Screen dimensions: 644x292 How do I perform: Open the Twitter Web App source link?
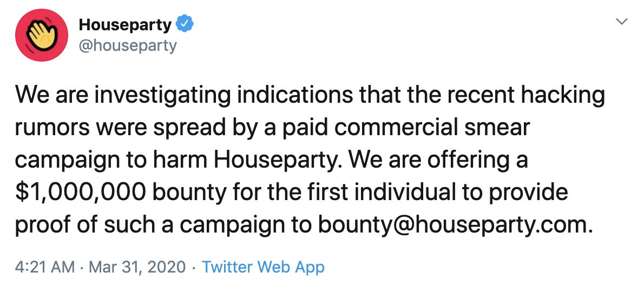263,267
